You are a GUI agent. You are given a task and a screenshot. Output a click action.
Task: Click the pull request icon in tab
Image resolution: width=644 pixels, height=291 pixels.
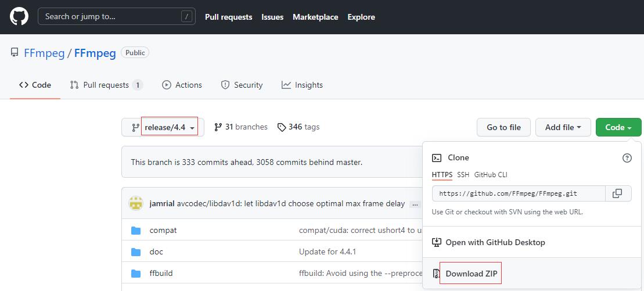pyautogui.click(x=74, y=85)
